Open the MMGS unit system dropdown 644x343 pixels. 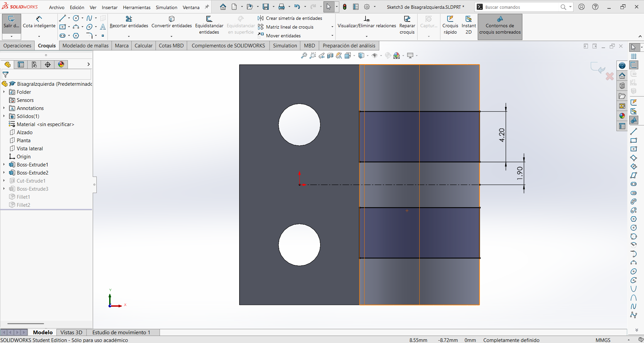coord(629,340)
